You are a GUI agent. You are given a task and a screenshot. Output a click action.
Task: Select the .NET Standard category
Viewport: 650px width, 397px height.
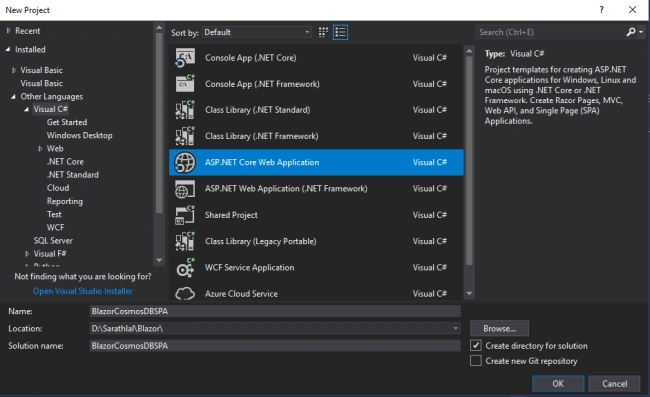(73, 175)
